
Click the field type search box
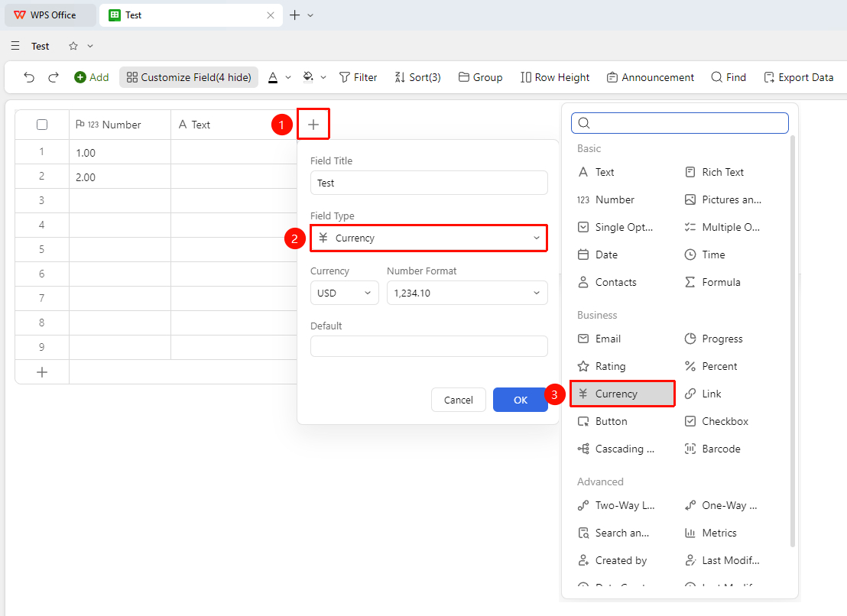tap(680, 123)
